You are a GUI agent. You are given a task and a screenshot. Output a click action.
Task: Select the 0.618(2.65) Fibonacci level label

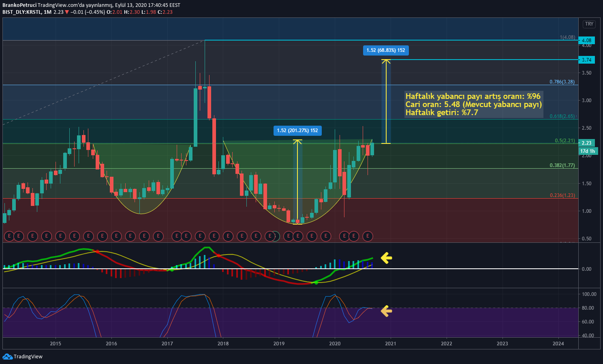562,116
